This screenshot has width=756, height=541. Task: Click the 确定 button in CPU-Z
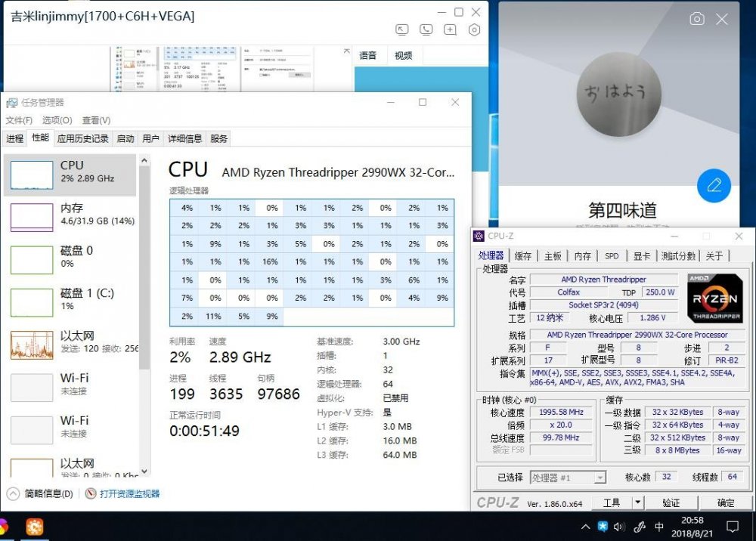pos(726,503)
